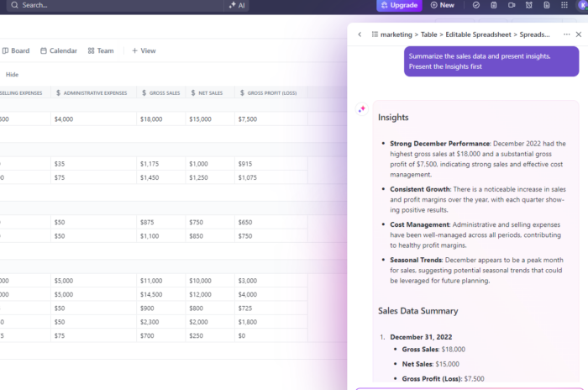Click the Upgrade button
588x390 pixels.
coord(399,5)
